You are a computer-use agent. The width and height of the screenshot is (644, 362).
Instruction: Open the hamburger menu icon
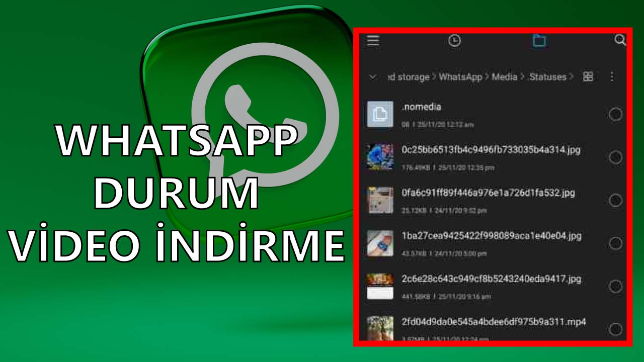[373, 41]
